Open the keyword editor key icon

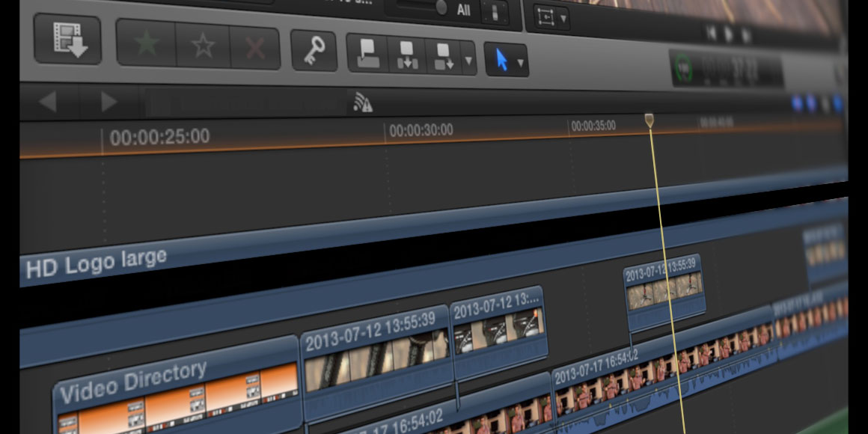[x=314, y=52]
